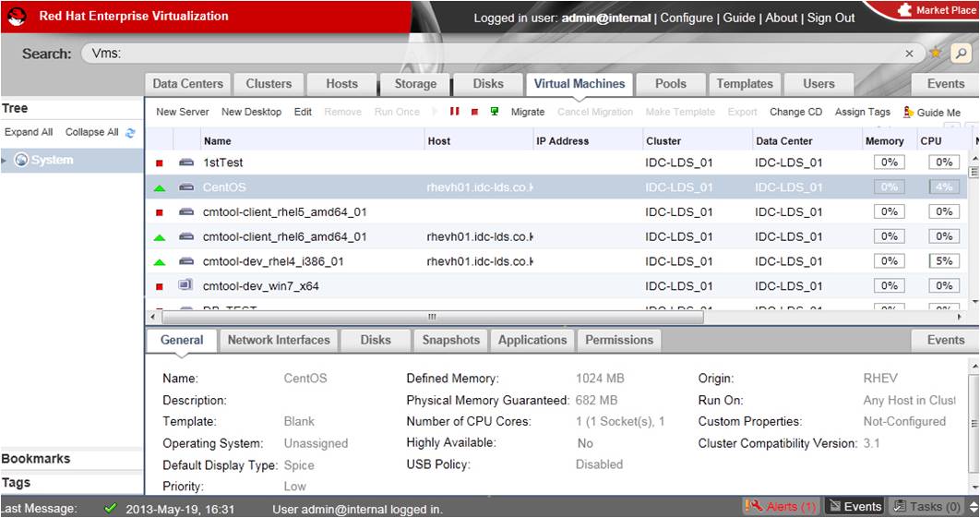Open the Network Interfaces sub-tab

point(279,341)
